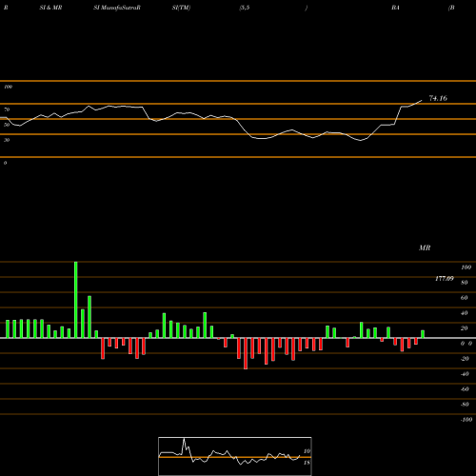
Task: Click the -40 label on the MR axis
Action: [465, 374]
